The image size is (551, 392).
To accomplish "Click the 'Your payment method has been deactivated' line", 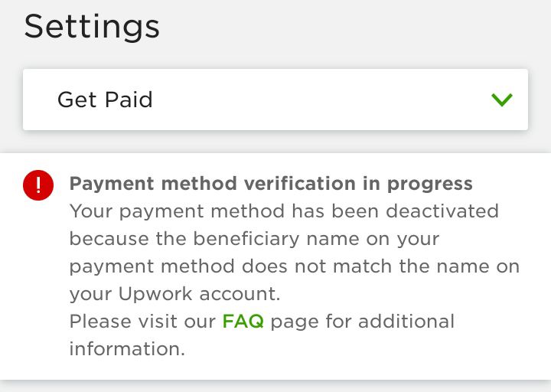I will pyautogui.click(x=284, y=211).
